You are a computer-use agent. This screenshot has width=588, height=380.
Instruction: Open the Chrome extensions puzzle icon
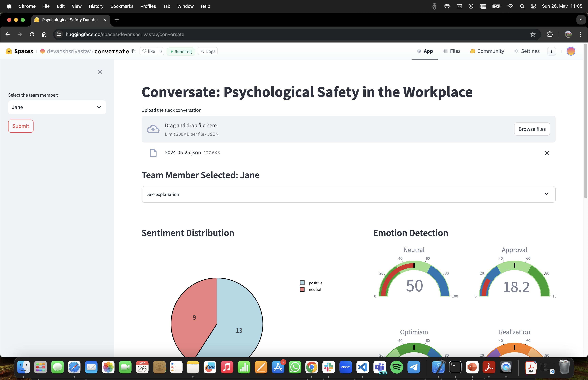pos(550,34)
